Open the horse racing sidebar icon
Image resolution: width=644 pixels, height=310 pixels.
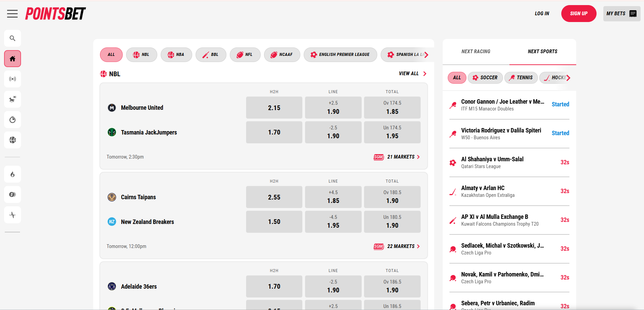pos(13,99)
